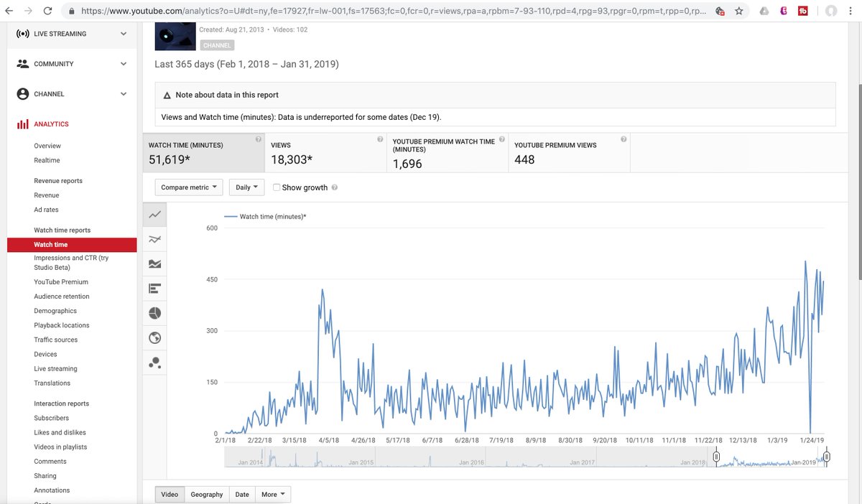Open the TubeBuddy extension icon
This screenshot has height=504, width=862.
pos(803,11)
